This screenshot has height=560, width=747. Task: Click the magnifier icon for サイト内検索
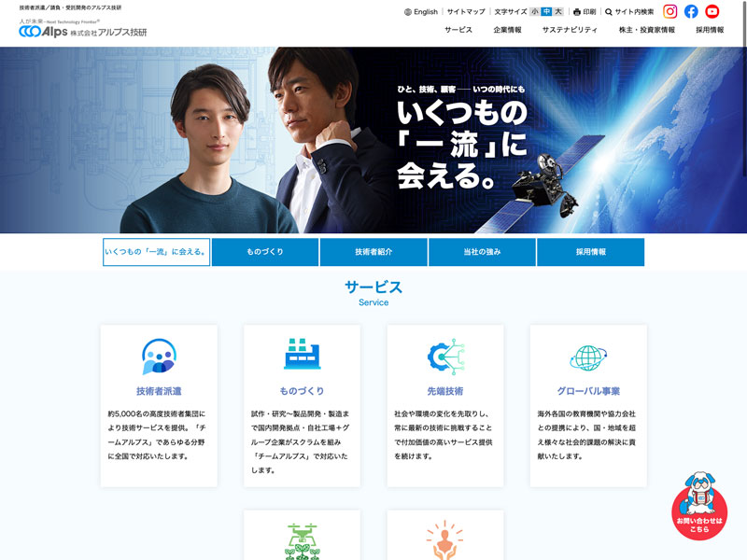tap(609, 12)
